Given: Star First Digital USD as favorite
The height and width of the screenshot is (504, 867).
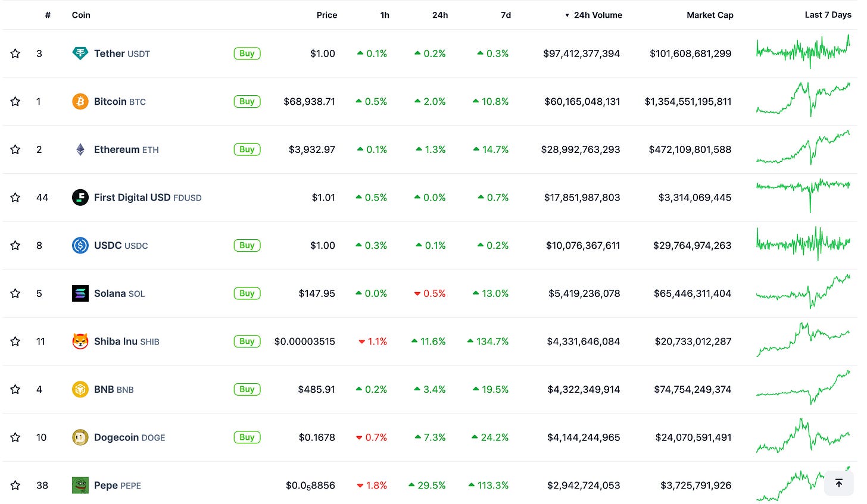Looking at the screenshot, I should click(15, 198).
